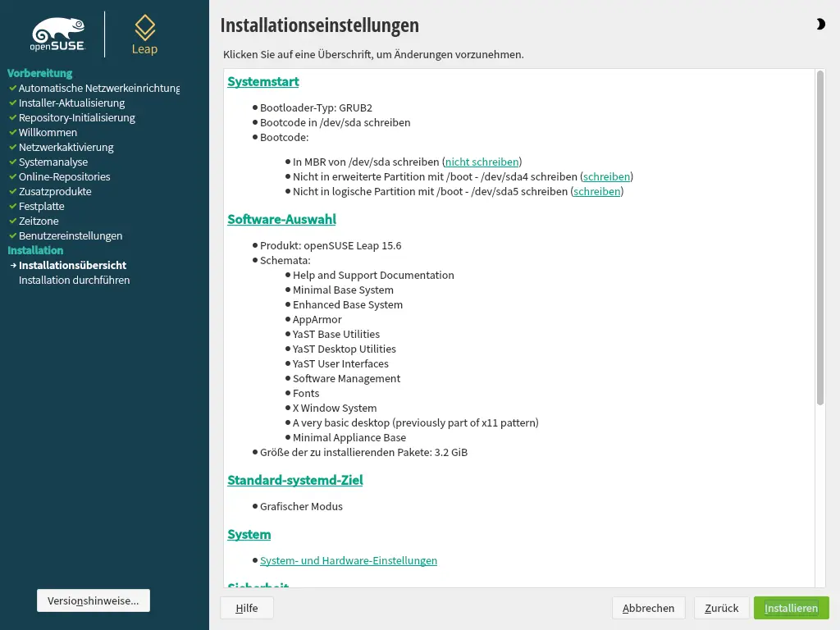Click the Leap diamond logo
Image resolution: width=840 pixels, height=630 pixels.
(144, 34)
